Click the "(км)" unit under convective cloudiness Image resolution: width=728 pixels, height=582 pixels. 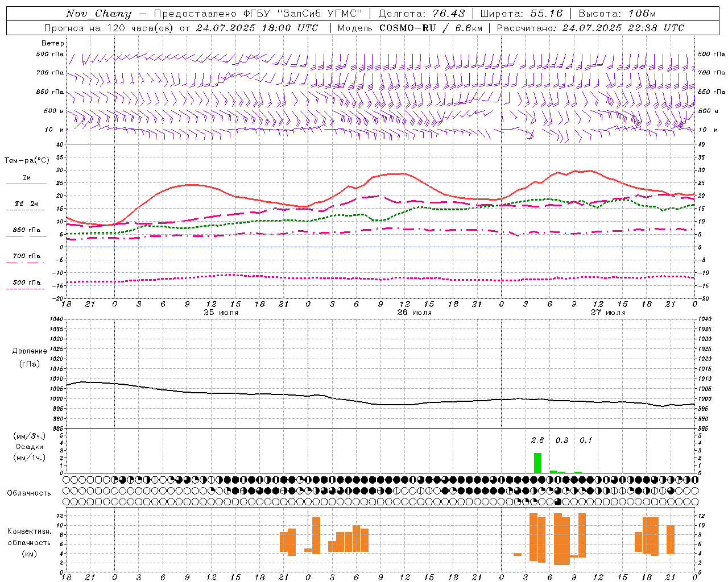click(x=30, y=554)
